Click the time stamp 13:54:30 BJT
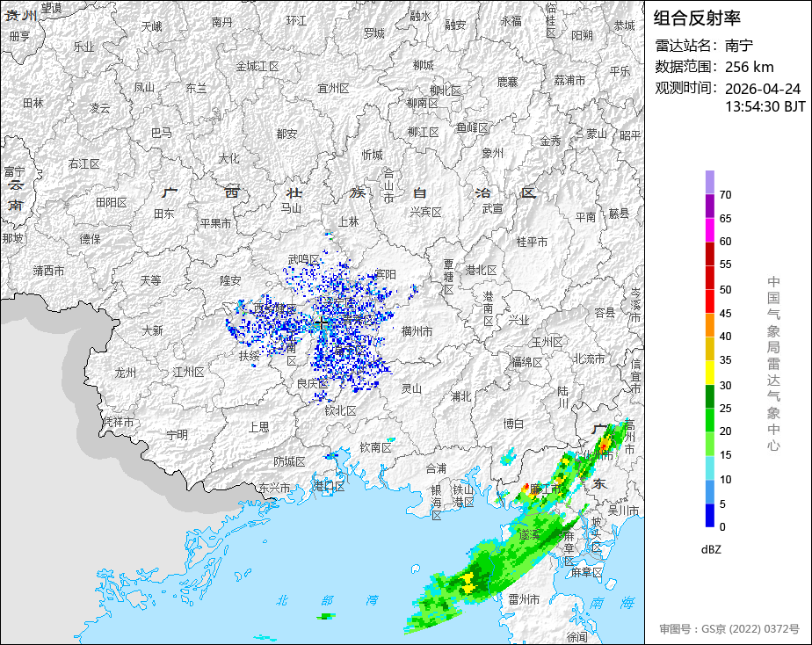 click(765, 106)
